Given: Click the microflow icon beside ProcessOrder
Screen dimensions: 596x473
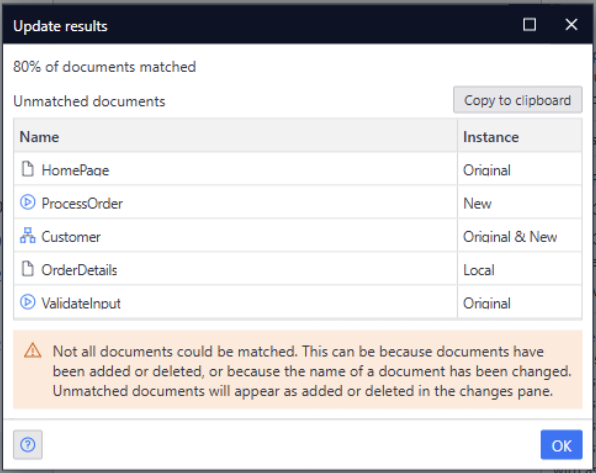Looking at the screenshot, I should 27,202.
